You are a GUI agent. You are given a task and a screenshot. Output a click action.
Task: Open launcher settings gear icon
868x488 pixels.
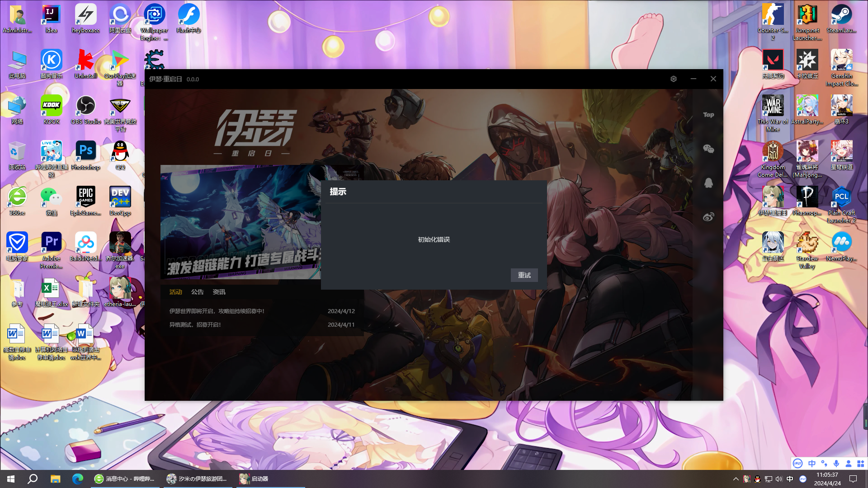674,79
